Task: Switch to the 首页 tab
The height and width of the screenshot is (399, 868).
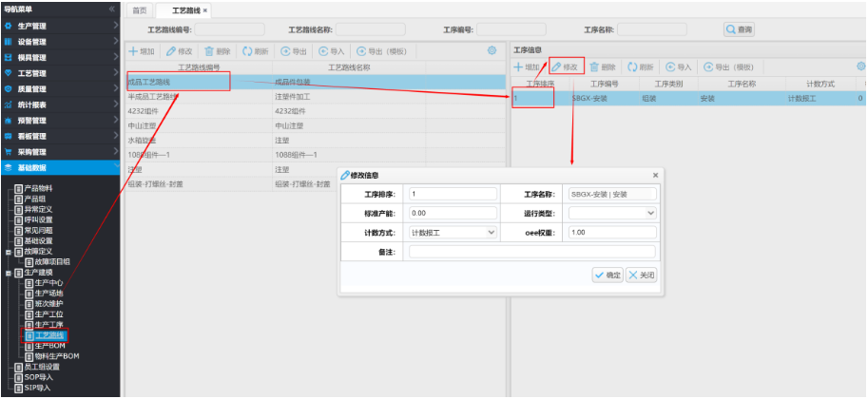Action: pos(140,9)
